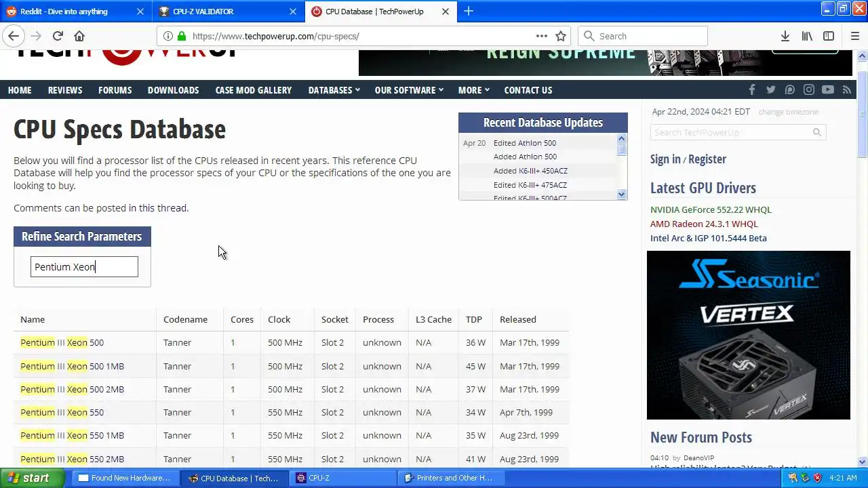Click the forward navigation arrow

[x=36, y=36]
